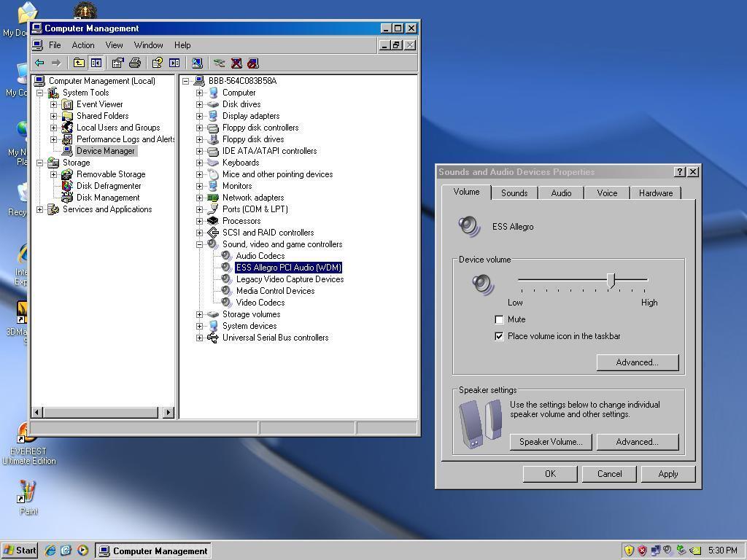
Task: Expand the Network adapters node
Action: pos(199,198)
